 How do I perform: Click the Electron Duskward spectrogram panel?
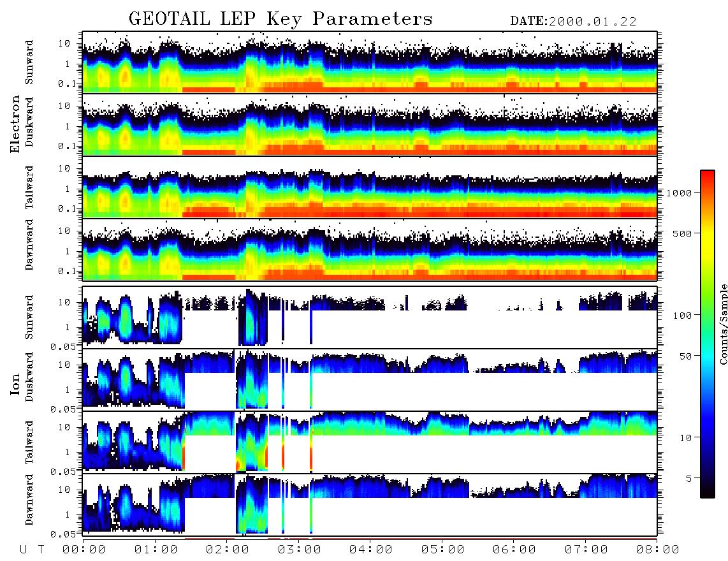click(x=370, y=124)
